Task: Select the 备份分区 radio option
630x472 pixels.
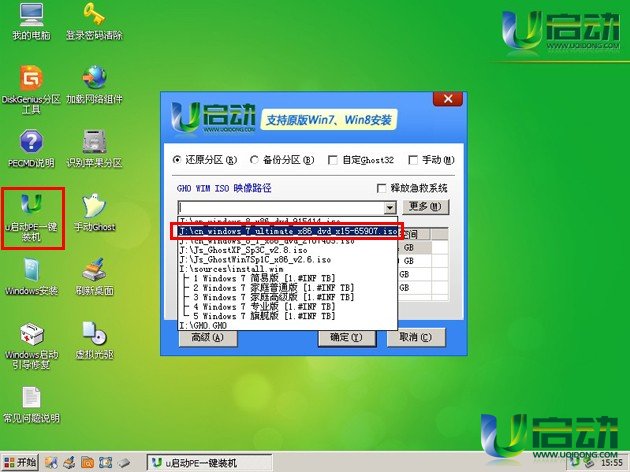Action: click(256, 160)
